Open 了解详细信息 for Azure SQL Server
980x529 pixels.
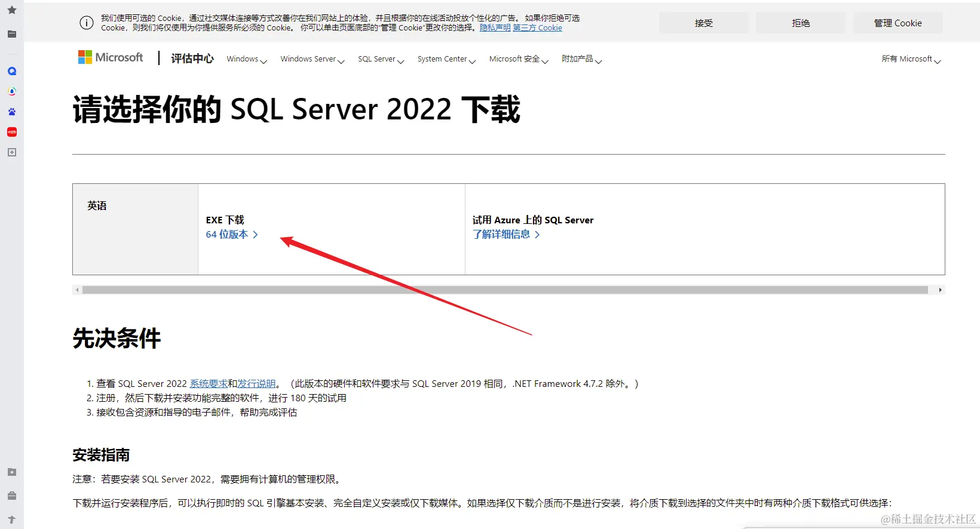point(506,235)
